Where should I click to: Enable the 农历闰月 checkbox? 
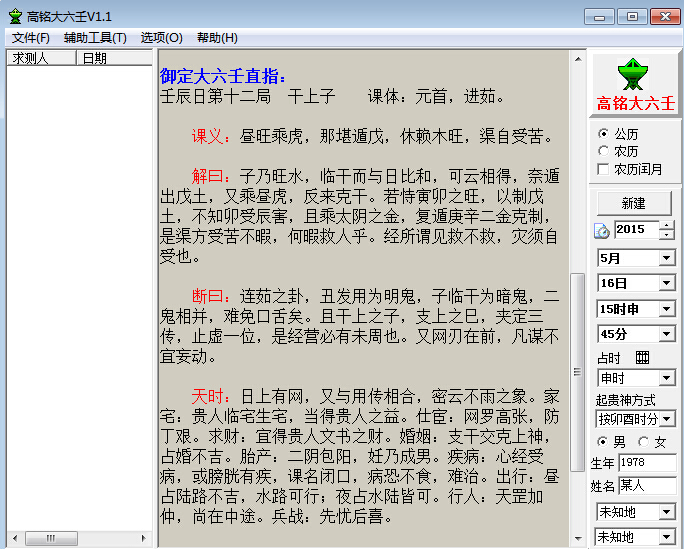(x=603, y=169)
